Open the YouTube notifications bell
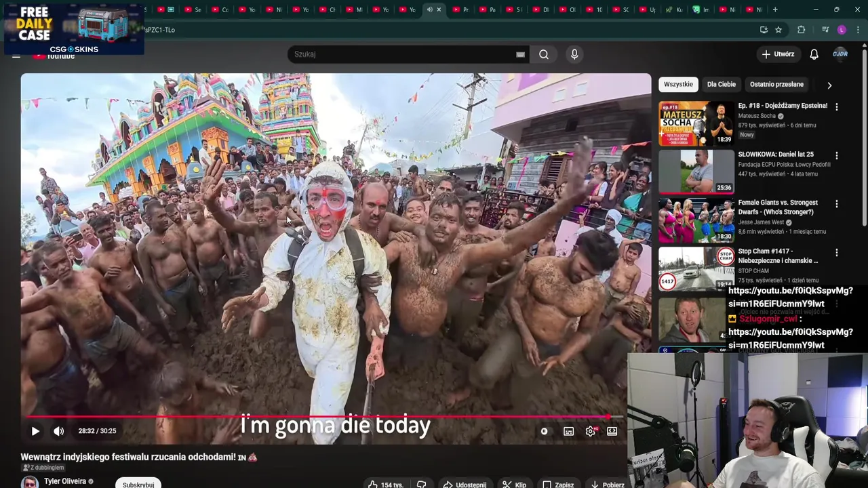Screen dimensions: 868x488 coord(814,54)
